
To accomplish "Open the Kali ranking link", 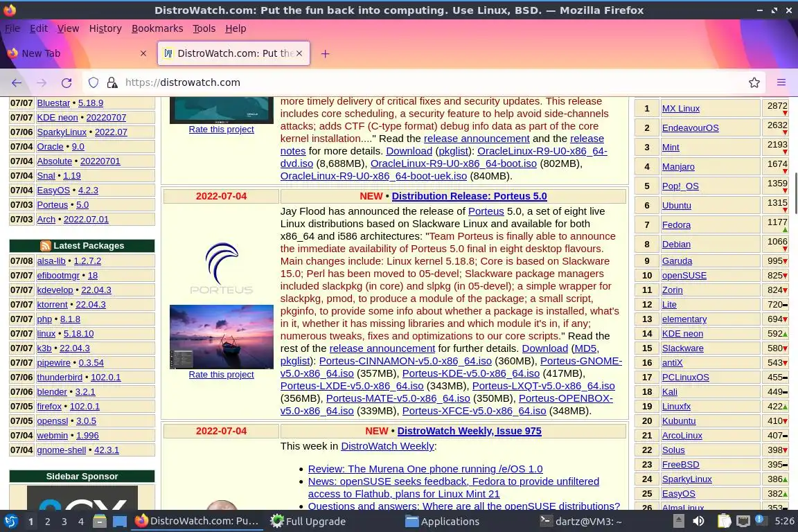I will (x=669, y=391).
